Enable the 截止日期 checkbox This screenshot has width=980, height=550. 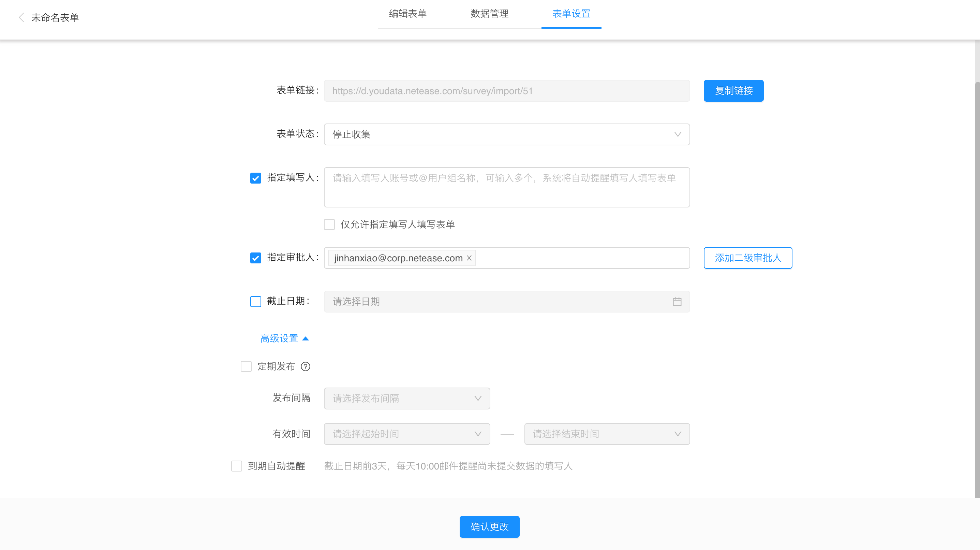tap(256, 302)
